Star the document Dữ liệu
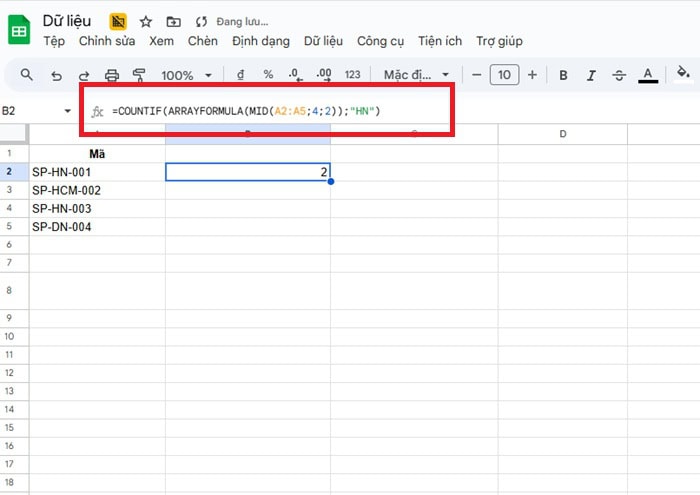 coord(146,21)
